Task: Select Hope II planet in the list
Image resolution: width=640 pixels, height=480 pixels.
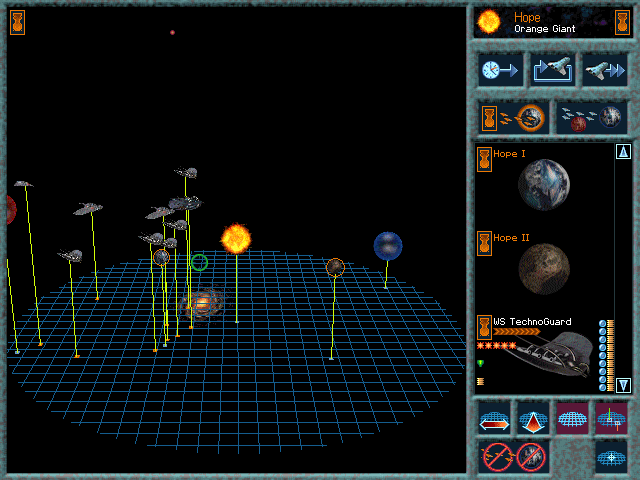Action: tap(544, 269)
